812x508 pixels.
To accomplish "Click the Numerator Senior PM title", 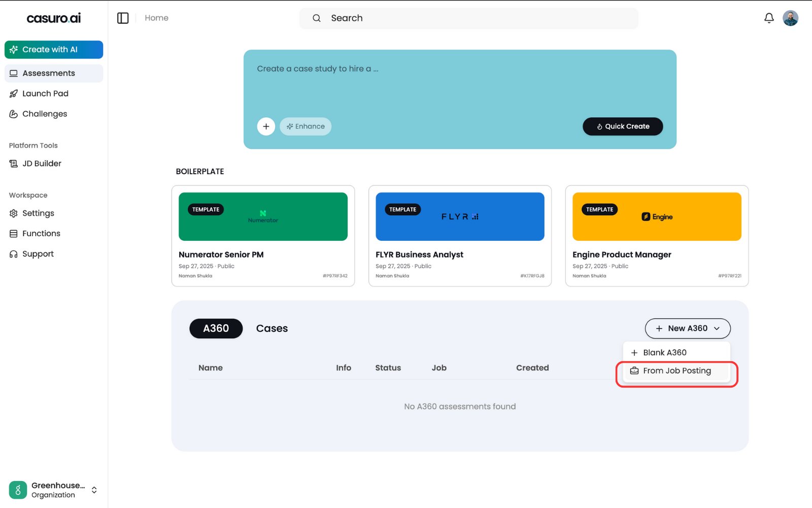I will (x=221, y=255).
